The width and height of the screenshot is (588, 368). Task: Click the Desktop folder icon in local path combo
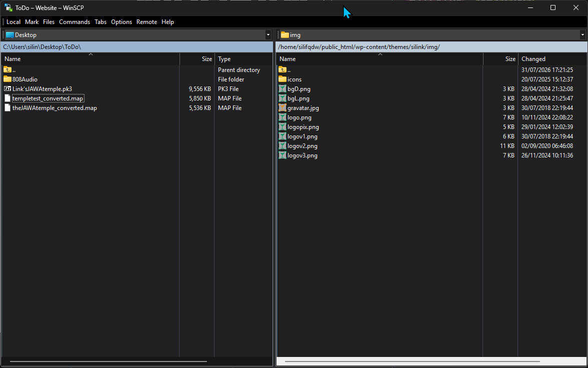pos(10,35)
